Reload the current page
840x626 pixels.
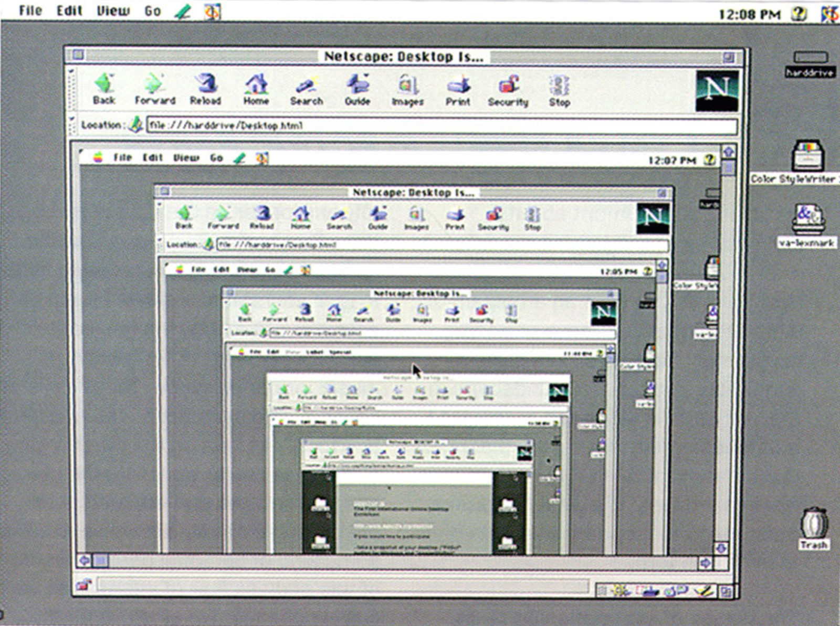pos(205,89)
